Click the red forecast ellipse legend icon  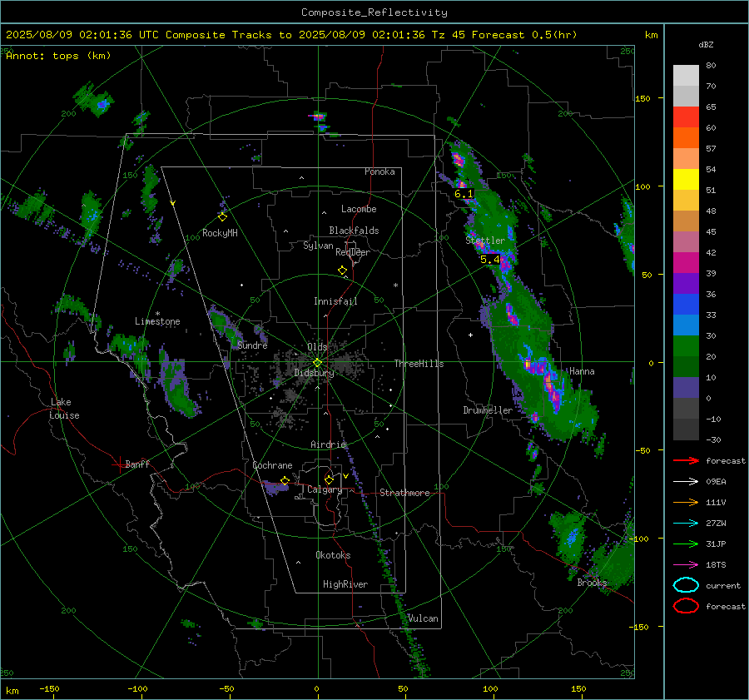click(x=686, y=606)
